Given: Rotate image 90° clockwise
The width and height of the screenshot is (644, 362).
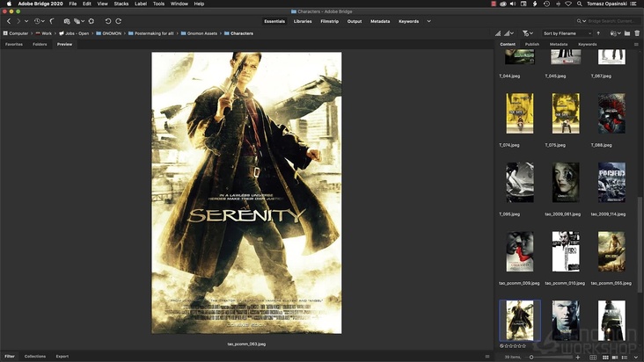Looking at the screenshot, I should (120, 20).
